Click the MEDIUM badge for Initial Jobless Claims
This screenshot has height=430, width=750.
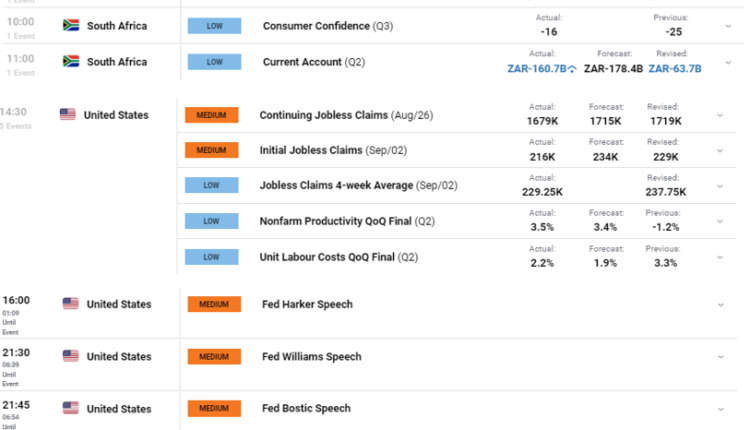click(x=212, y=150)
